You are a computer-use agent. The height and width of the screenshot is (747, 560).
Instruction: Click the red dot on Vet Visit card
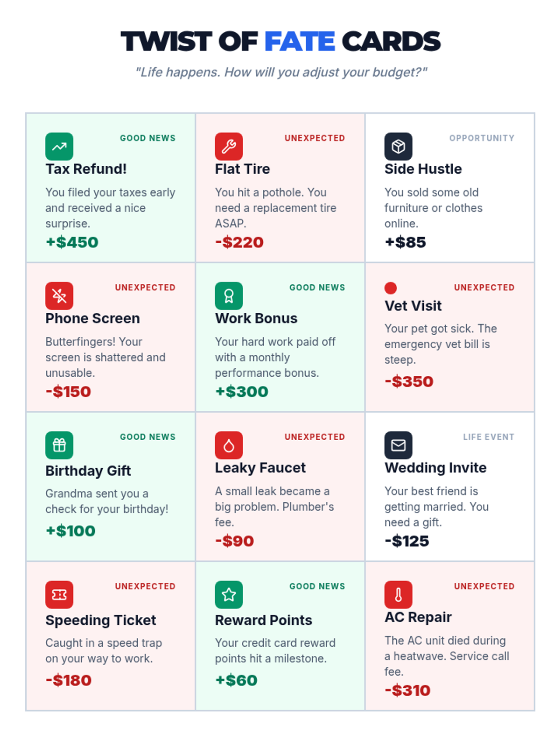391,288
